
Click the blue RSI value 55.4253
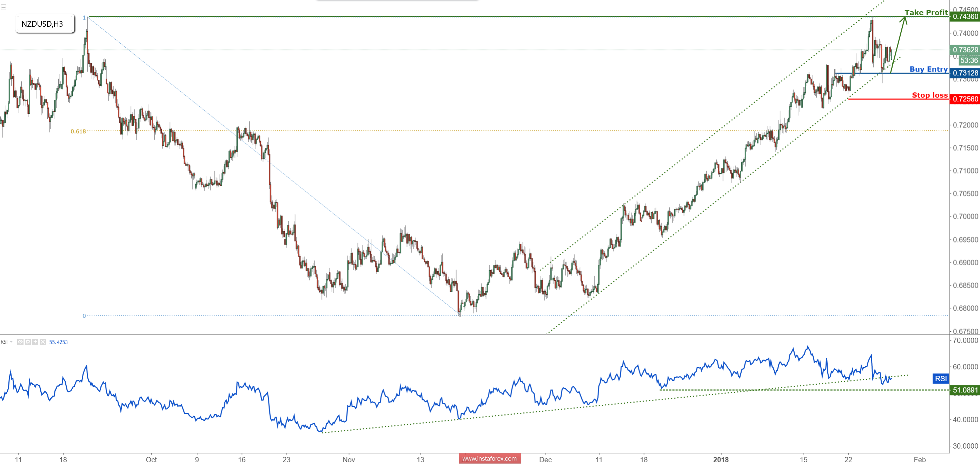pos(59,342)
